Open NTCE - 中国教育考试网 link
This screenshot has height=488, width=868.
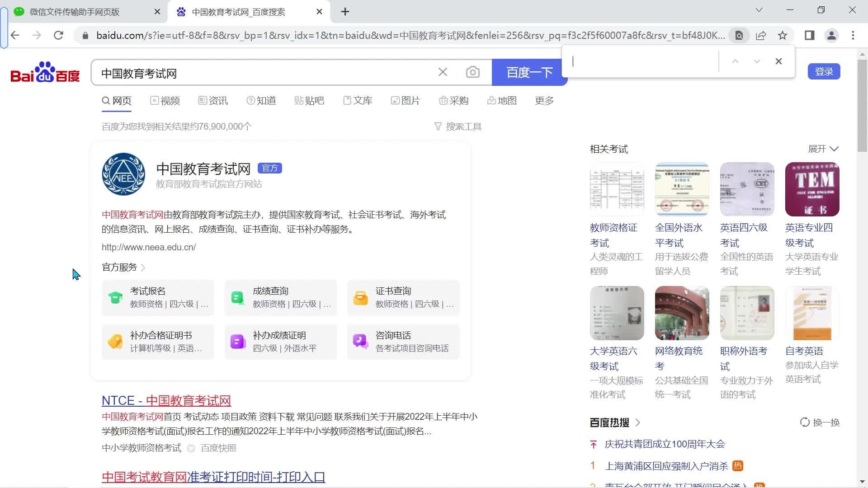coord(166,401)
